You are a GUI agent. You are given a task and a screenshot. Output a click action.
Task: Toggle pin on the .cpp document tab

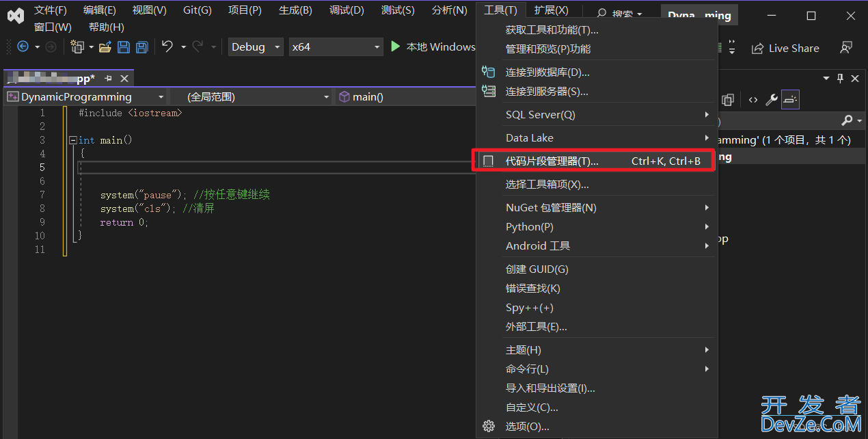coord(108,79)
